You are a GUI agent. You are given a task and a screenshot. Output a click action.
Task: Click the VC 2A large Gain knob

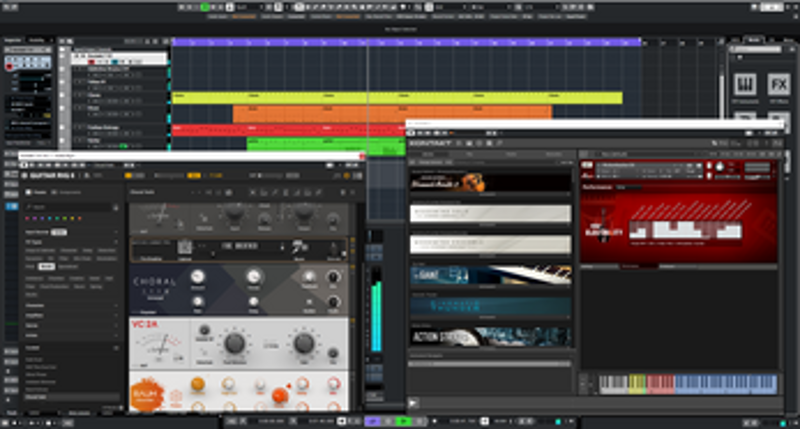304,343
